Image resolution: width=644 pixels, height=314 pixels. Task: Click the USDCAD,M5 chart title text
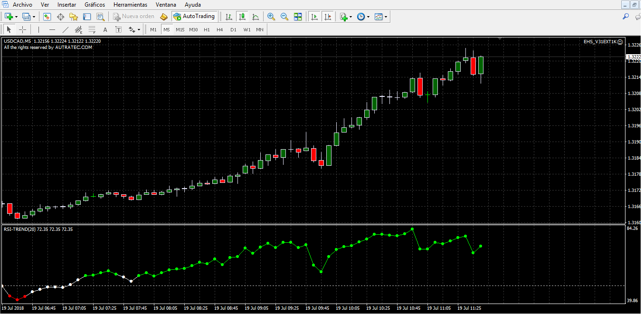coord(18,41)
